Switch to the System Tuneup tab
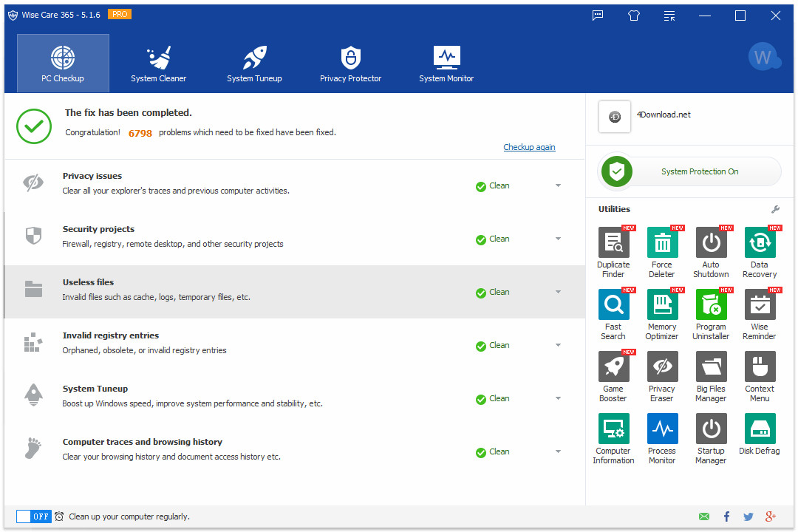The image size is (798, 532). point(254,64)
